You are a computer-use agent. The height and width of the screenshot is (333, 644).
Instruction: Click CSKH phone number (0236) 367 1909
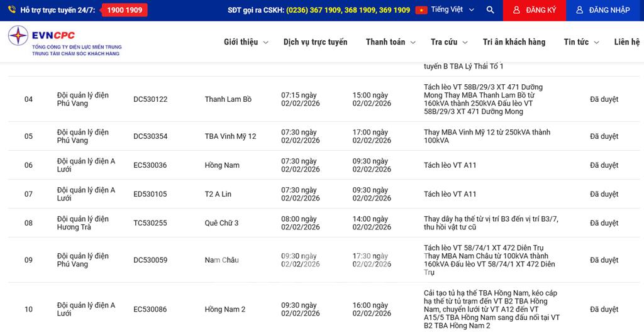coord(313,10)
